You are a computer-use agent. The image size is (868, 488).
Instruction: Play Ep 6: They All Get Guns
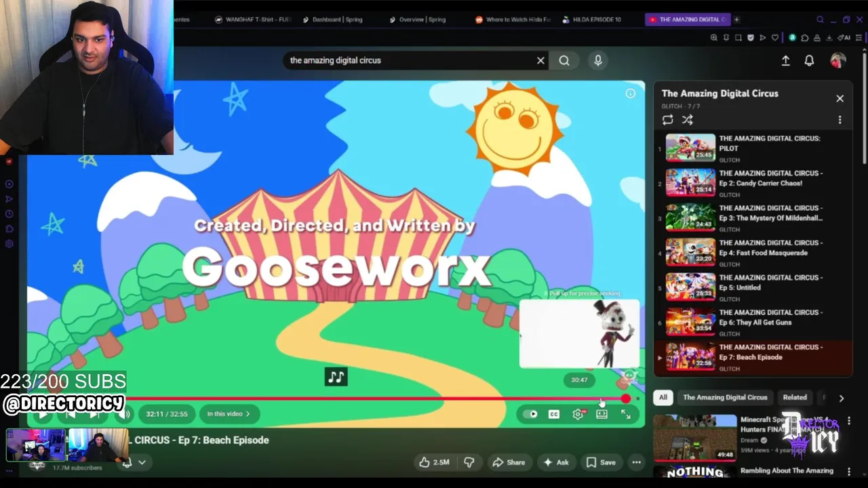pyautogui.click(x=753, y=321)
